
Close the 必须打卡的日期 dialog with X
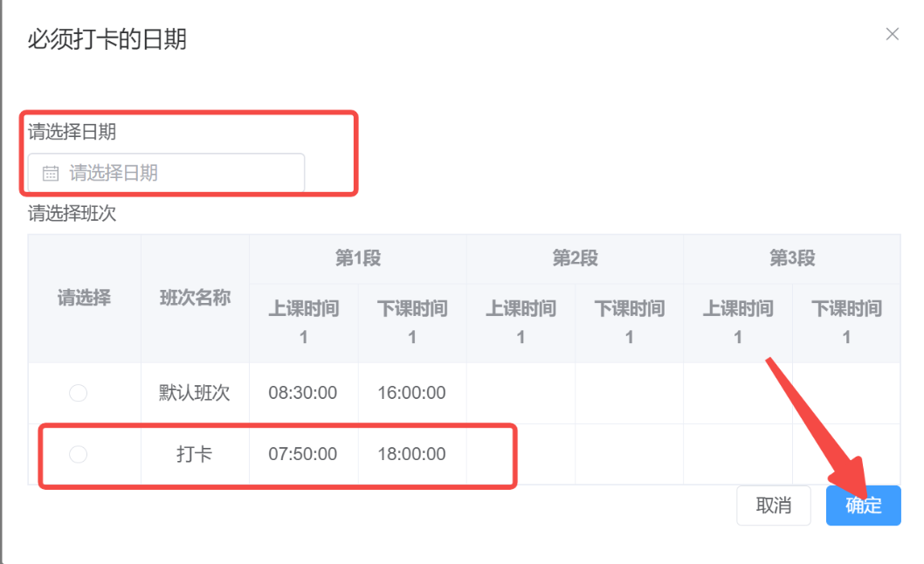coord(892,34)
